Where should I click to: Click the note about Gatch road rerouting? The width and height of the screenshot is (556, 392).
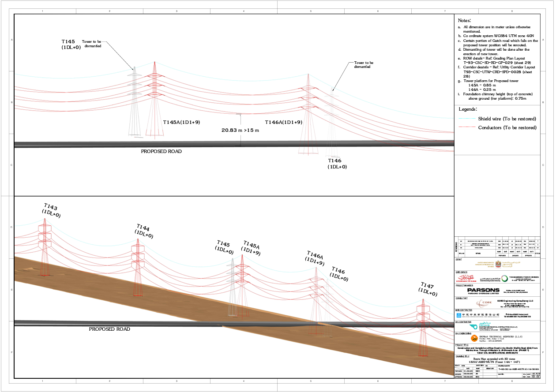[x=498, y=43]
